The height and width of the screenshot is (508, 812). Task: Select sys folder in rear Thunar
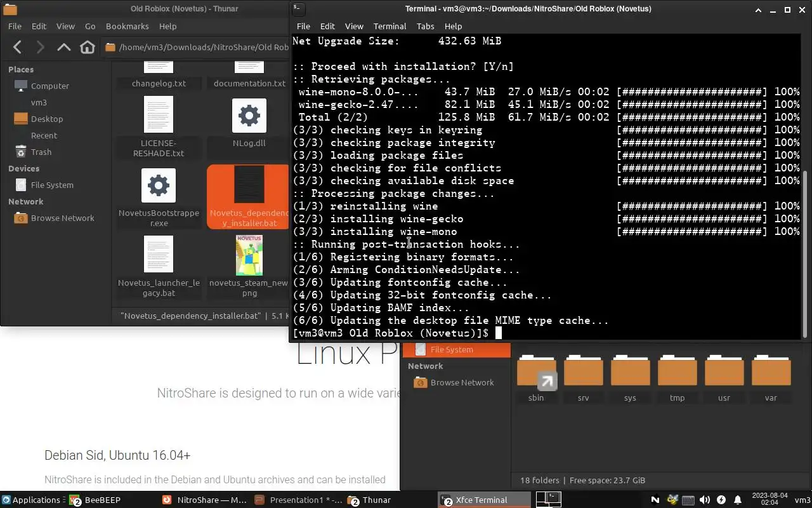[630, 378]
